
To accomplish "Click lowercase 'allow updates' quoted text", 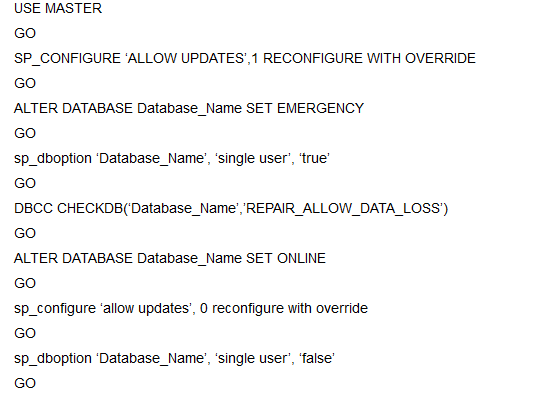I will pyautogui.click(x=145, y=308).
